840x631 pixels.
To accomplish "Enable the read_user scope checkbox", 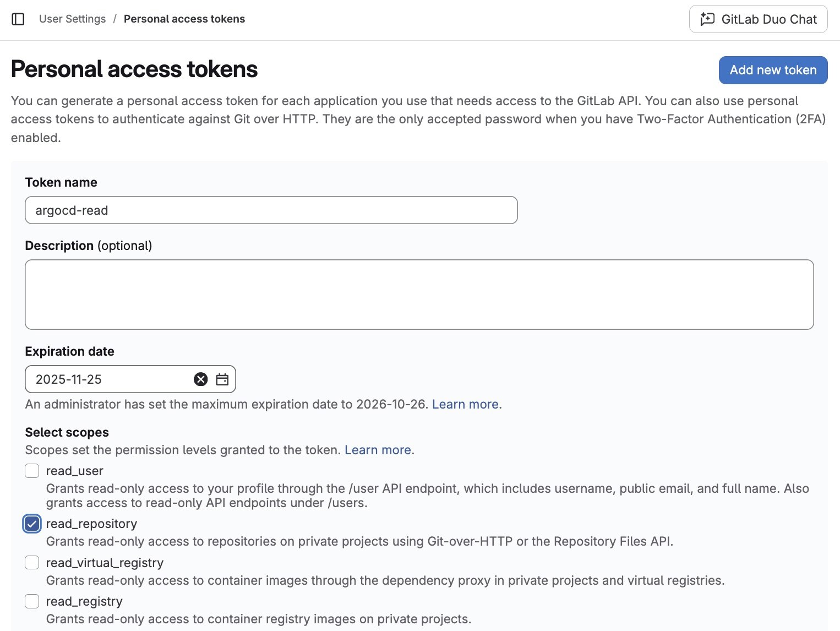I will [32, 471].
